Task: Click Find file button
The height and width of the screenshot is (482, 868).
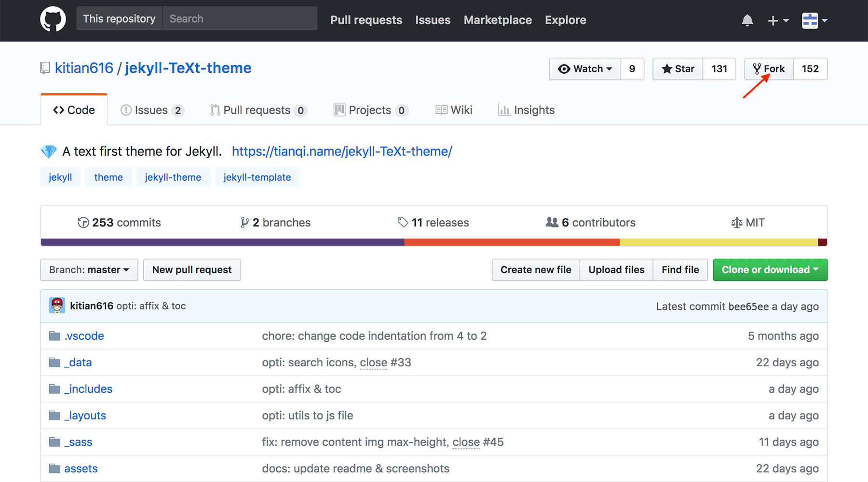Action: [680, 270]
